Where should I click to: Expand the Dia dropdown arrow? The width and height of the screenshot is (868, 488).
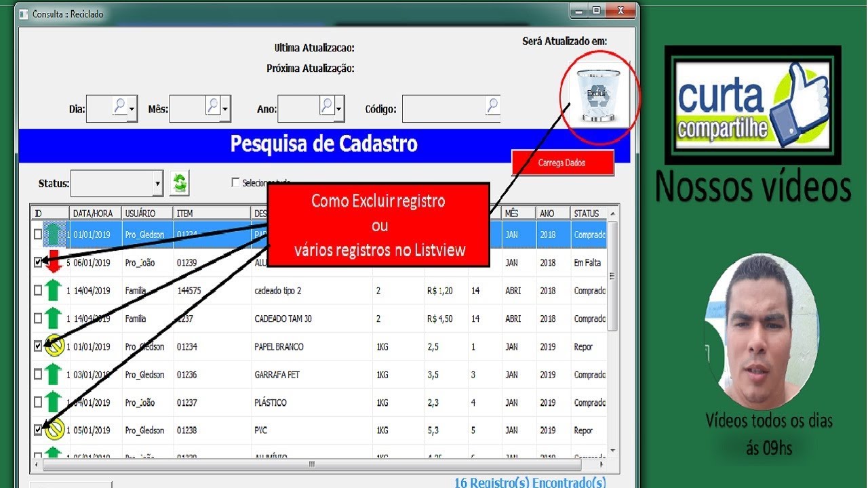click(x=132, y=108)
